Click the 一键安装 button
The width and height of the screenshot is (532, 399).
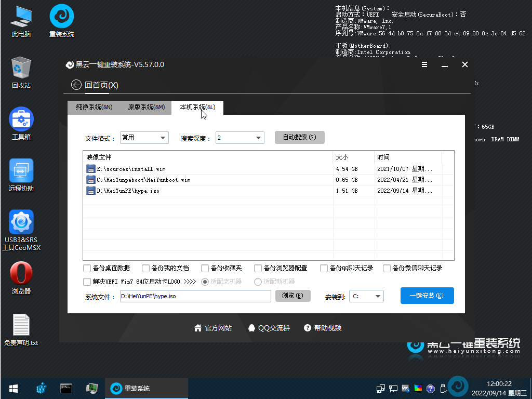[x=427, y=296]
